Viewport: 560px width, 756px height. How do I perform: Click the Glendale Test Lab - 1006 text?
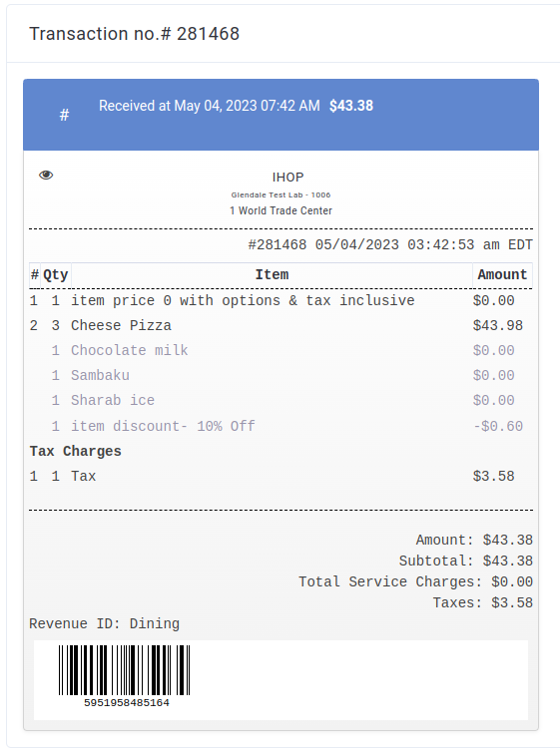pyautogui.click(x=280, y=195)
